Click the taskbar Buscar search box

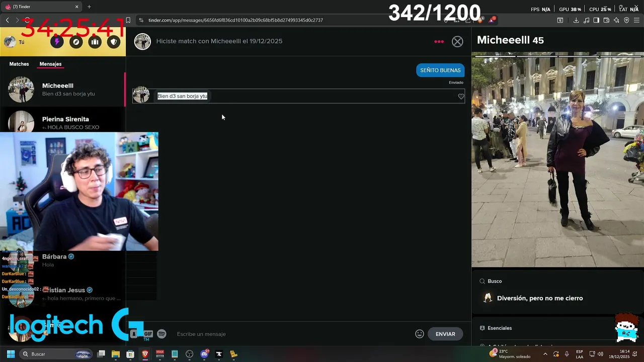pyautogui.click(x=56, y=354)
